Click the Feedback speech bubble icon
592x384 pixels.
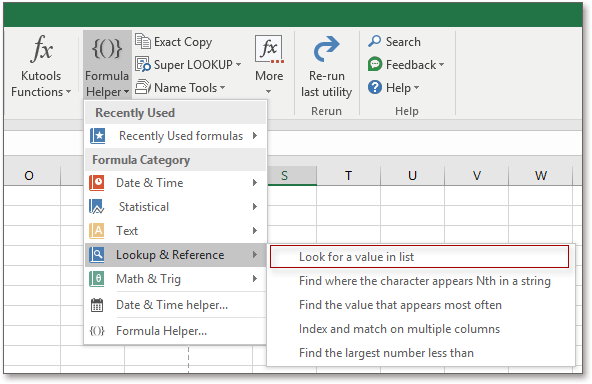(375, 64)
